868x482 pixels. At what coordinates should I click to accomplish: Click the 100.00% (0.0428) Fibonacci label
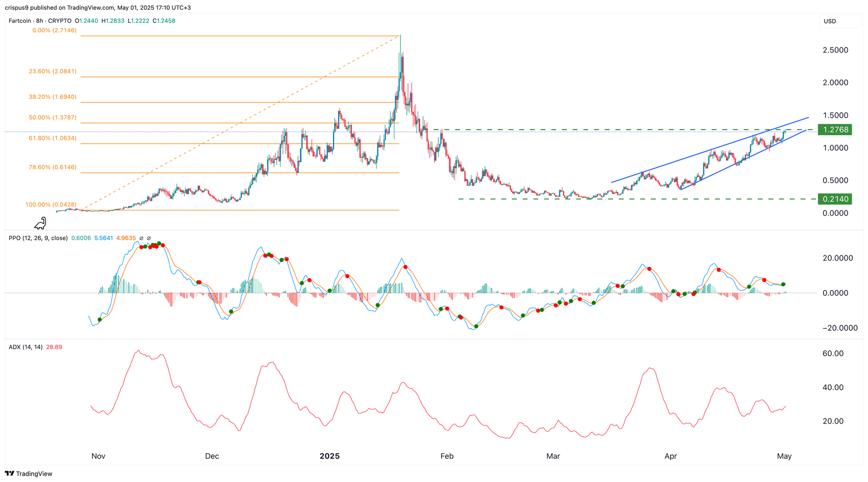(51, 204)
